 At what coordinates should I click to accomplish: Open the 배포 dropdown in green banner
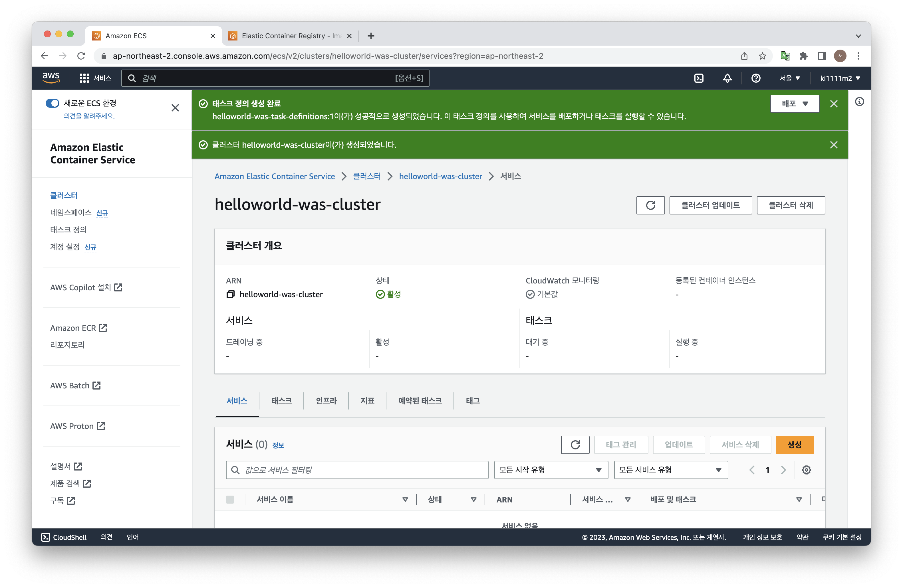pos(795,104)
